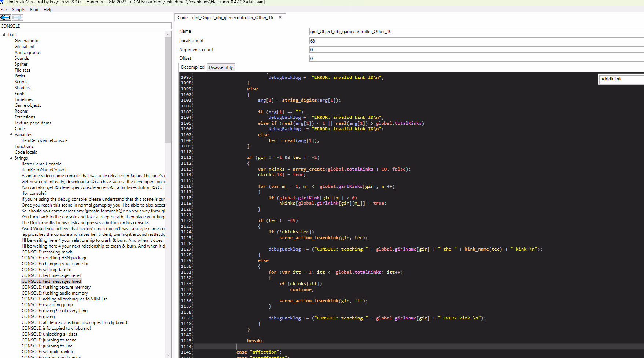Open the Find menu
Viewport: 644px width, 358px height.
point(34,10)
